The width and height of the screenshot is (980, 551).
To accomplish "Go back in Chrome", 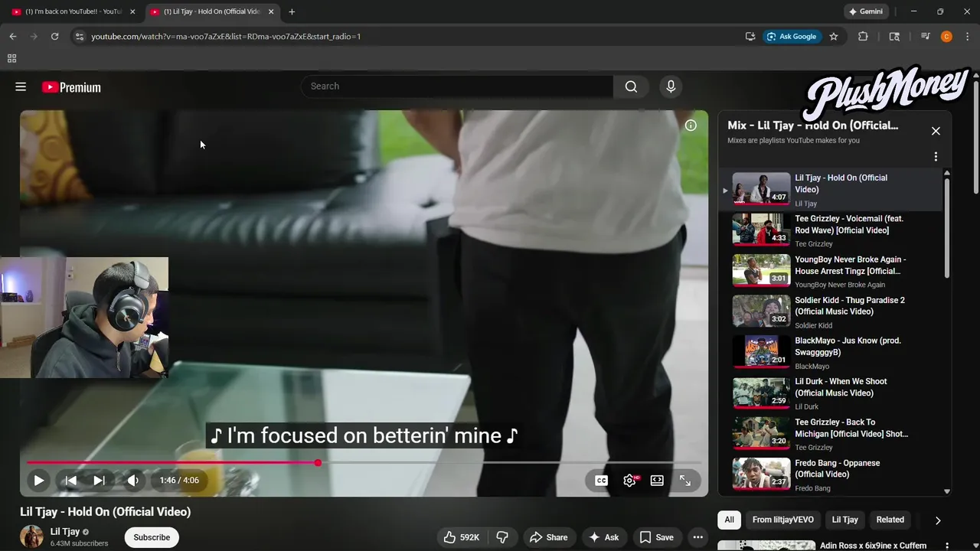I will click(13, 36).
